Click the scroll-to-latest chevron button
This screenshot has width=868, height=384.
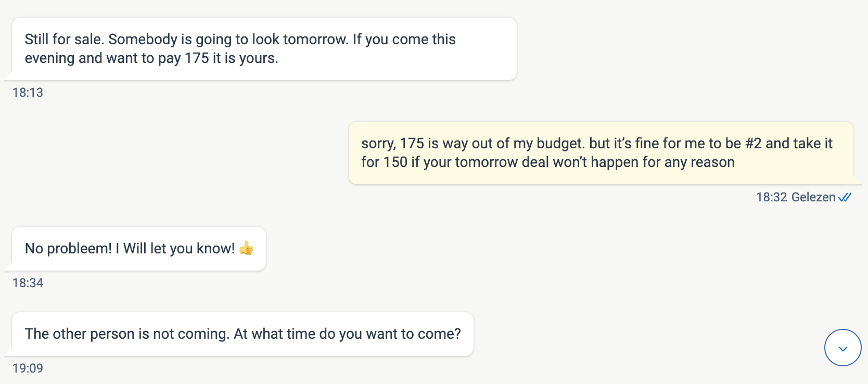click(843, 348)
